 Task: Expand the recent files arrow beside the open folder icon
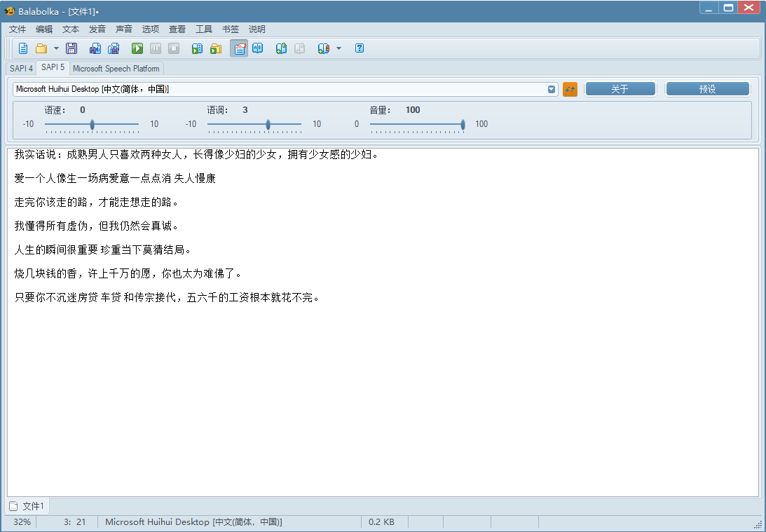(55, 48)
